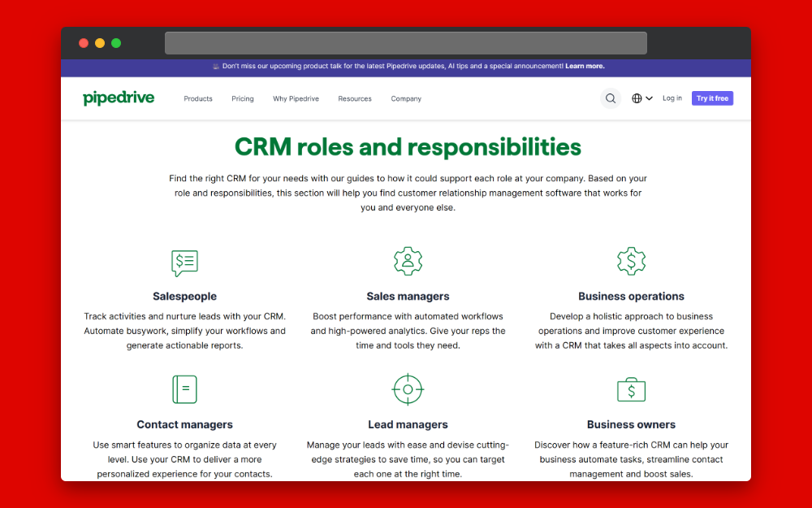Open the Sales managers heading link

click(x=408, y=296)
